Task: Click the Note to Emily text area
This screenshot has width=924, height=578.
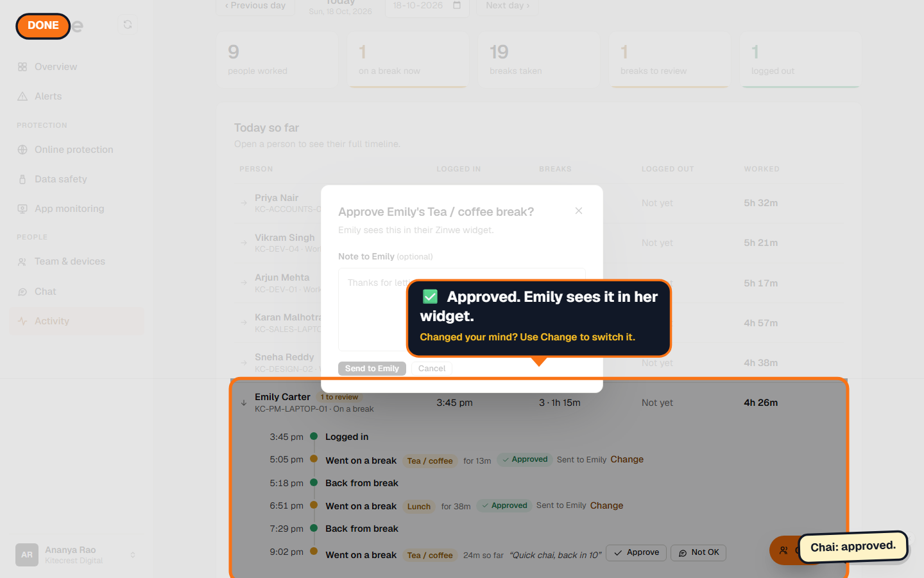Action: pyautogui.click(x=462, y=310)
